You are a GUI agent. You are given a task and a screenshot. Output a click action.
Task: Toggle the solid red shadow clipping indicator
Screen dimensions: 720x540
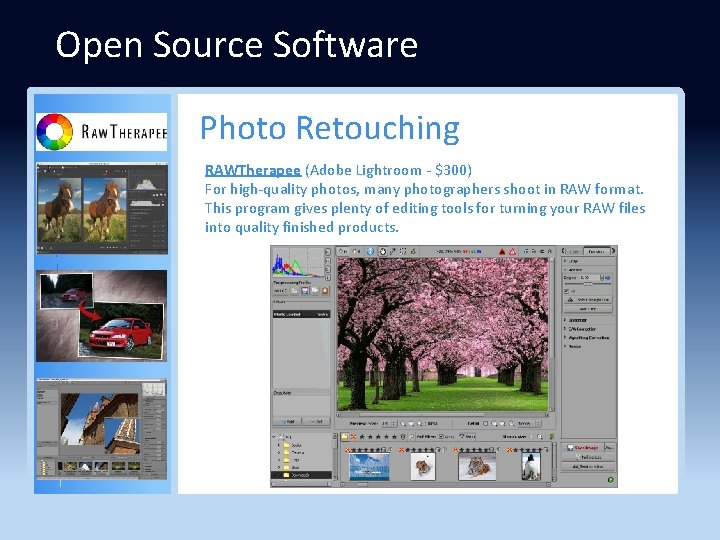coord(502,252)
